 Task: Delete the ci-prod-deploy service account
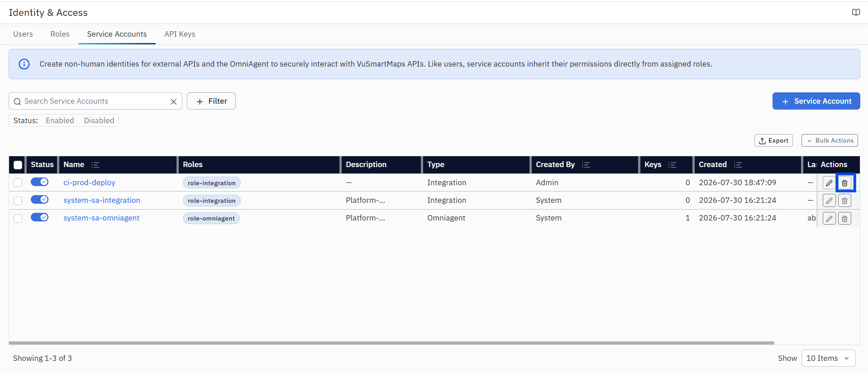point(844,183)
